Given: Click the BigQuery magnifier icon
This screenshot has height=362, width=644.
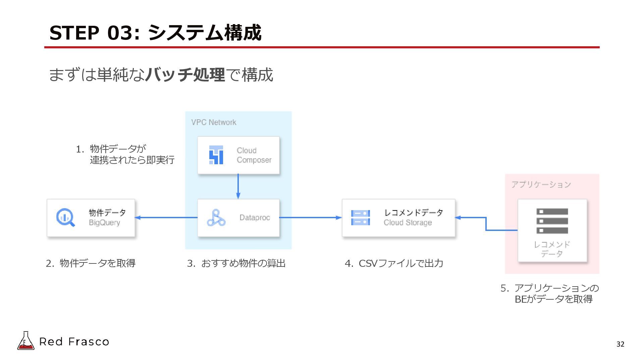Looking at the screenshot, I should pyautogui.click(x=65, y=218).
